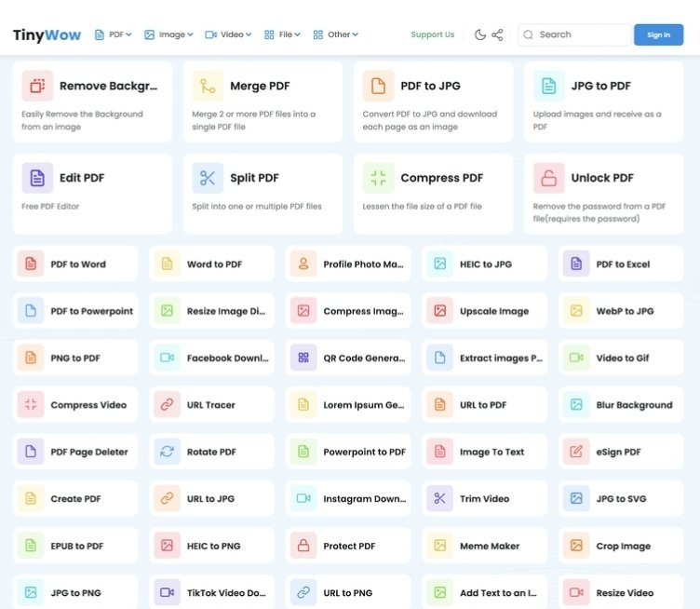Click the QR Code Generator icon
Image resolution: width=700 pixels, height=609 pixels.
coord(303,358)
